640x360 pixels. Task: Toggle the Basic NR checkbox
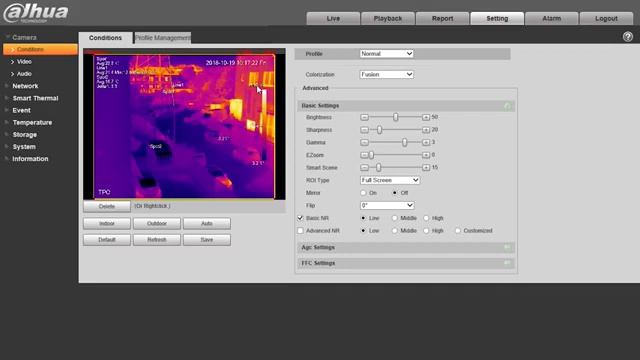click(x=300, y=218)
